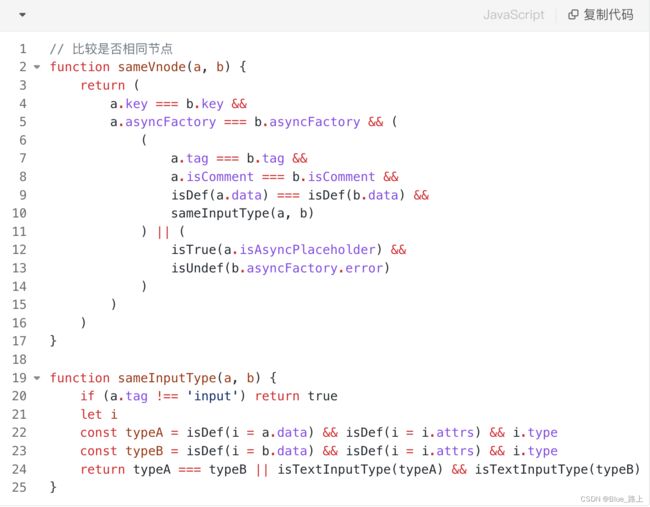Click b.asyncFactory on line 5

(307, 122)
